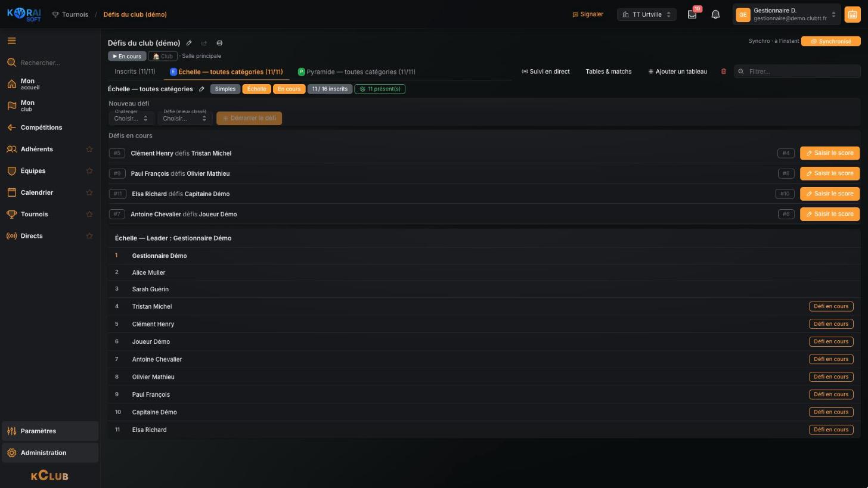Open the notifications bell
868x488 pixels.
coord(715,14)
